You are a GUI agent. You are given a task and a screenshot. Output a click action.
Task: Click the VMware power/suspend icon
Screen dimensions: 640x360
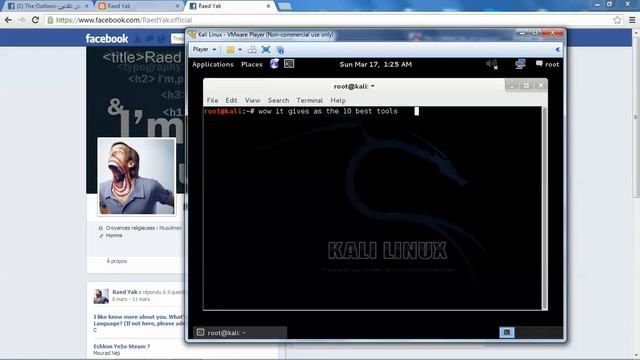pyautogui.click(x=231, y=50)
